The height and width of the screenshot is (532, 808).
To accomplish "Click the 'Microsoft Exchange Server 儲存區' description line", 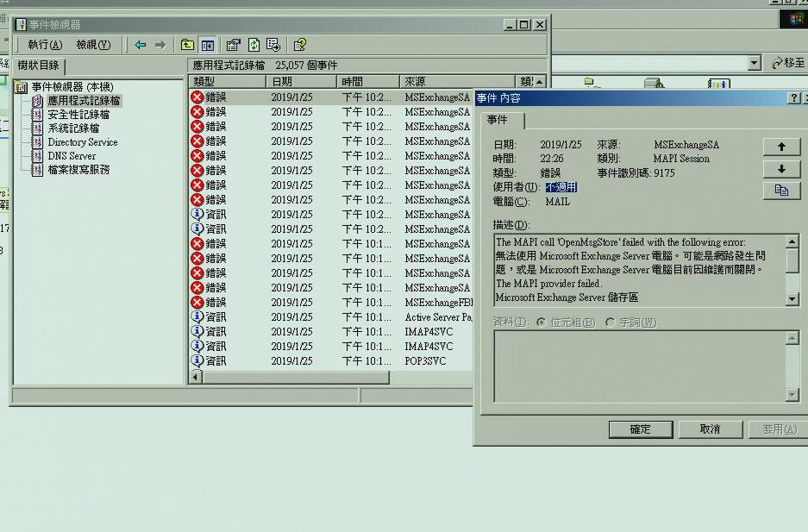I will point(567,297).
